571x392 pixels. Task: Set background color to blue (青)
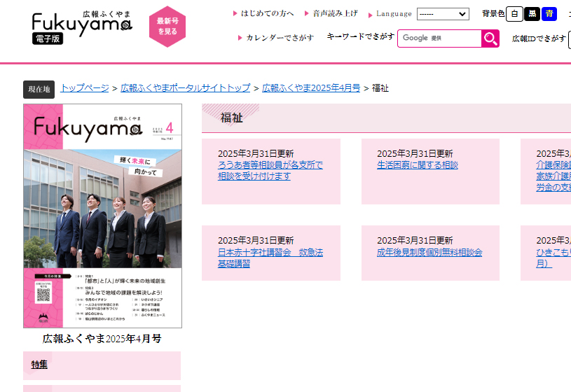click(x=549, y=14)
